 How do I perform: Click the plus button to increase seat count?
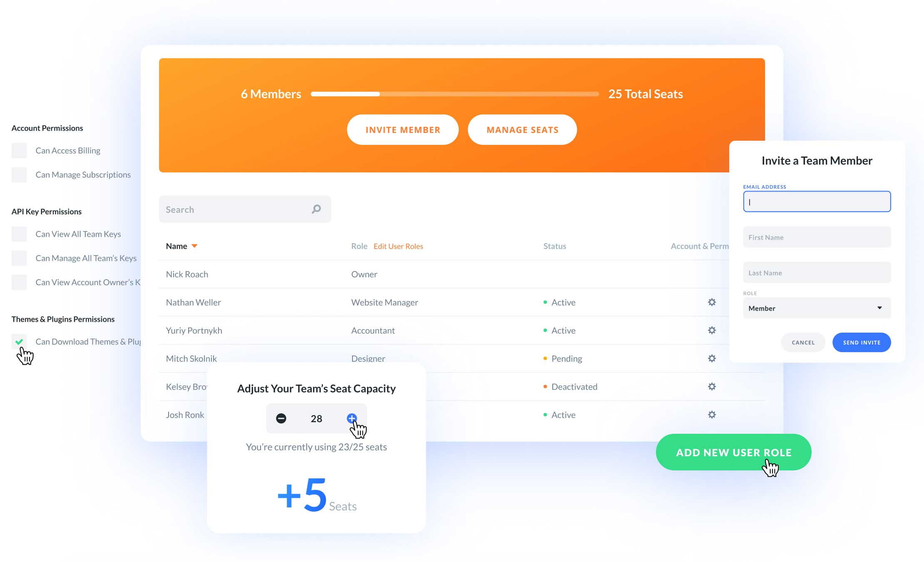(352, 418)
